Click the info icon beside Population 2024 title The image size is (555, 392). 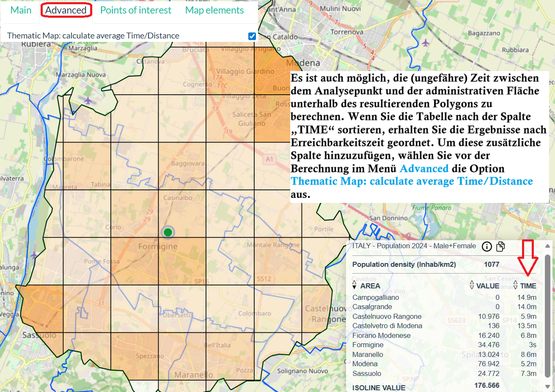tap(487, 247)
